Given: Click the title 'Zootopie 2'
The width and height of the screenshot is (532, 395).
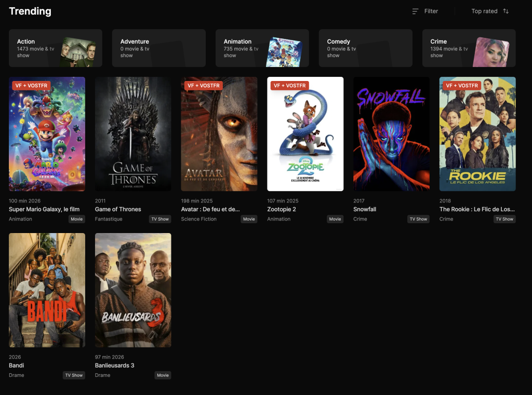Looking at the screenshot, I should pyautogui.click(x=282, y=209).
